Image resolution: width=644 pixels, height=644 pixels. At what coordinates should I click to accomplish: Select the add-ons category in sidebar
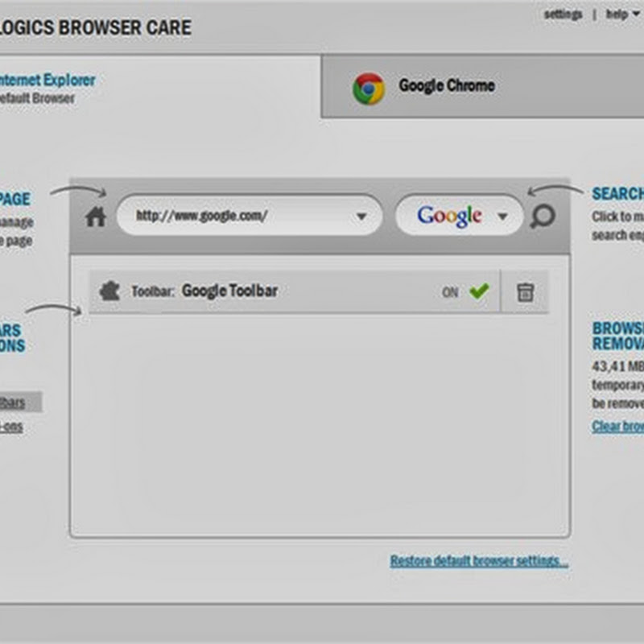pos(11,427)
